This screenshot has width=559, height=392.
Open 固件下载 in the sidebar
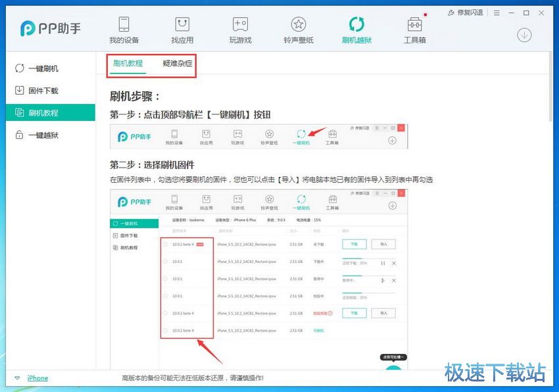pos(51,91)
